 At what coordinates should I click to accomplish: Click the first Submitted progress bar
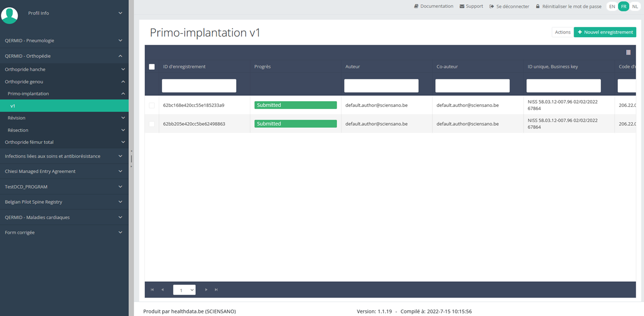click(295, 105)
